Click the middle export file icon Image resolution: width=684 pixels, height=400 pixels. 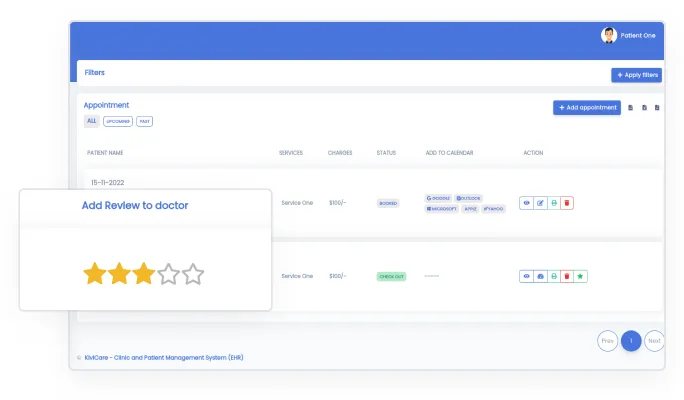[644, 108]
